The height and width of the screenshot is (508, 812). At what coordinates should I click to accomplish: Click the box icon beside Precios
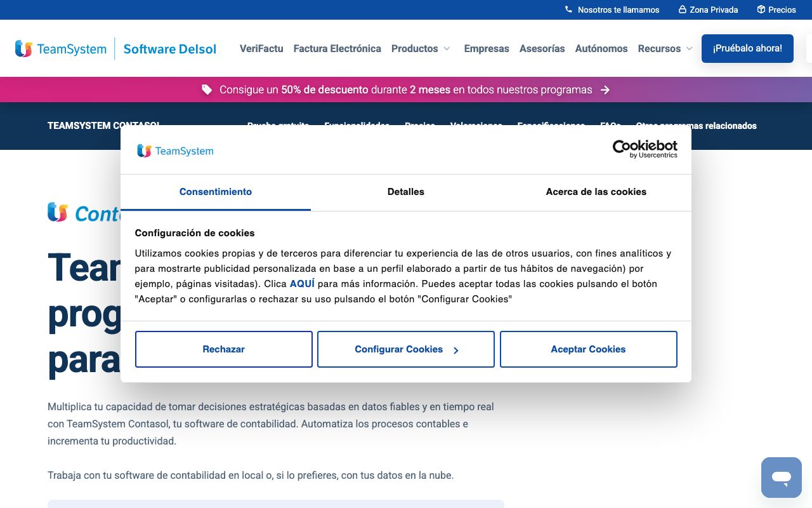[761, 10]
